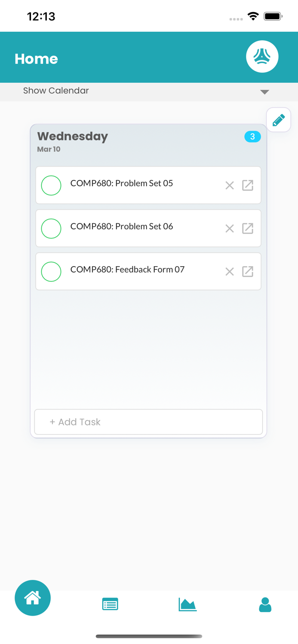Complete Feedback Form 07 task circle
This screenshot has height=644, width=298.
[51, 271]
